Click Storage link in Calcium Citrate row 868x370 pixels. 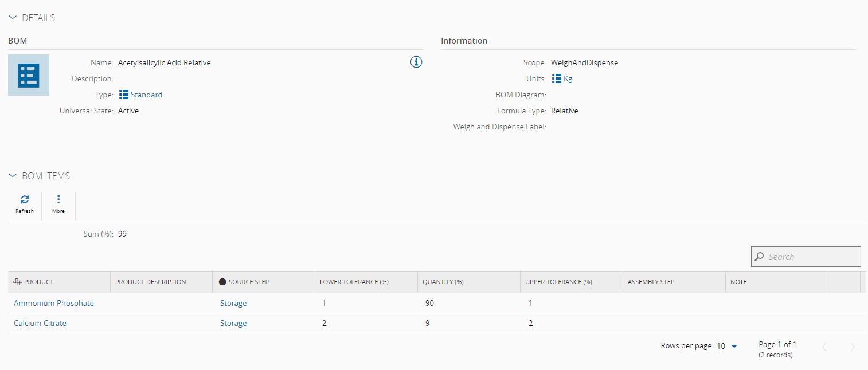(x=233, y=323)
